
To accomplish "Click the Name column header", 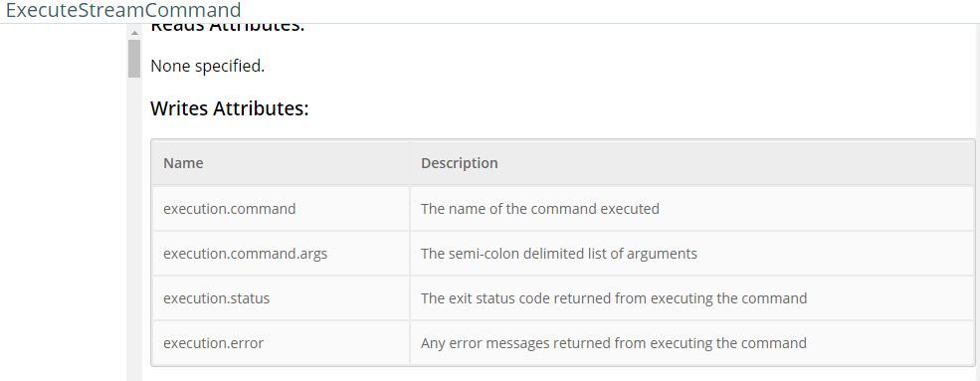I will 183,163.
